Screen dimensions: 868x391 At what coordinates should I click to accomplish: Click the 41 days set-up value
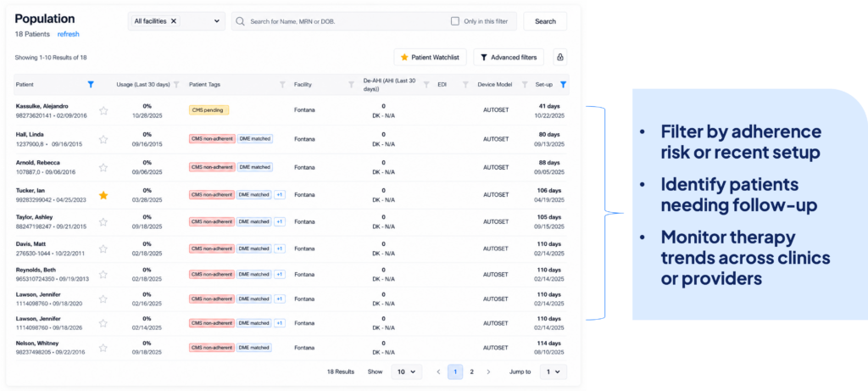point(549,106)
